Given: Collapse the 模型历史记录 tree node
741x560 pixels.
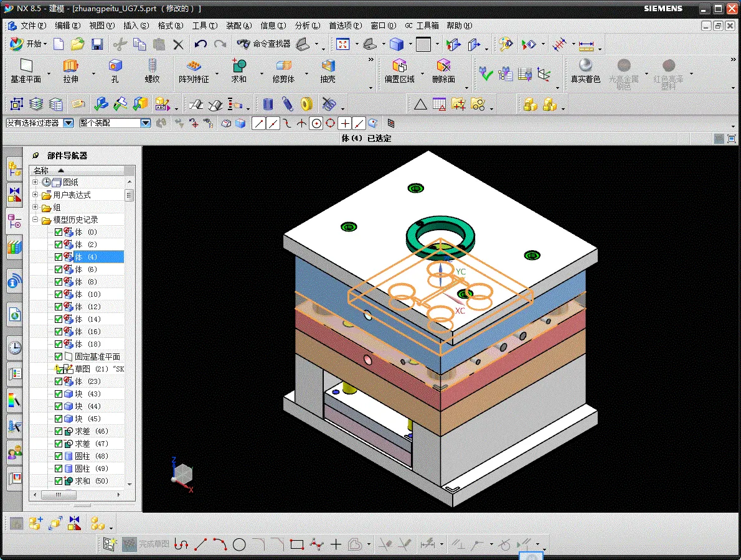Looking at the screenshot, I should 35,220.
